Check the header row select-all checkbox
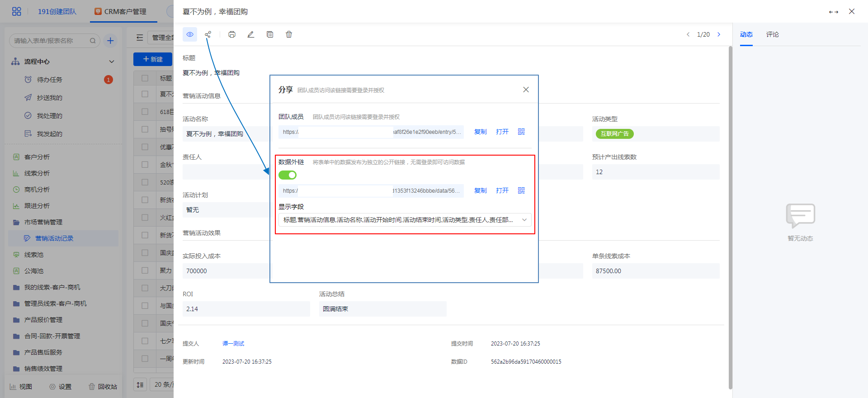 (145, 78)
